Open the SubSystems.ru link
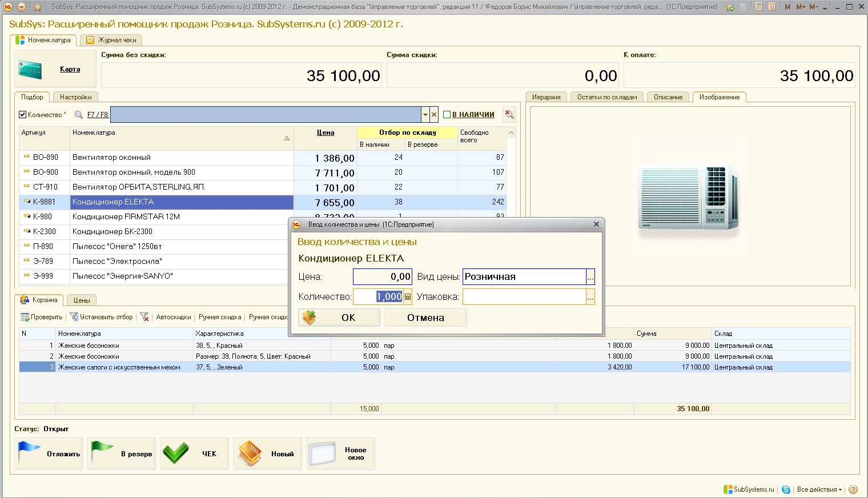 point(749,489)
